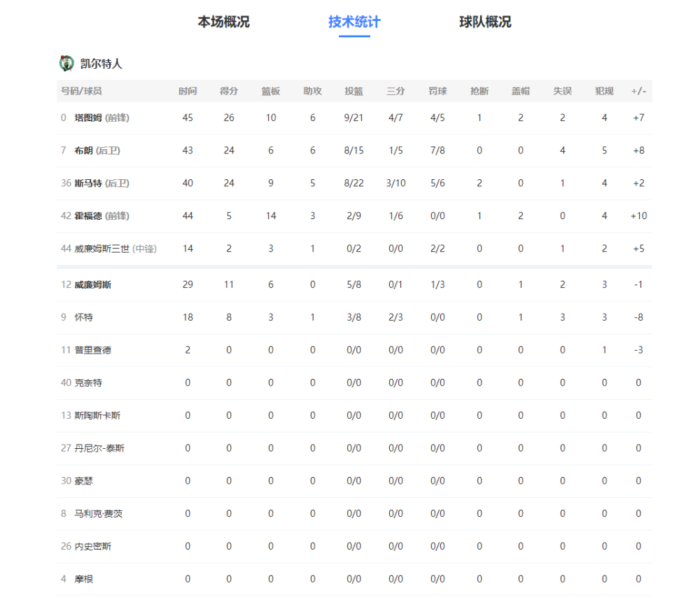The width and height of the screenshot is (700, 598).
Task: Select player 斯陶斯卡斯
Action: click(97, 415)
